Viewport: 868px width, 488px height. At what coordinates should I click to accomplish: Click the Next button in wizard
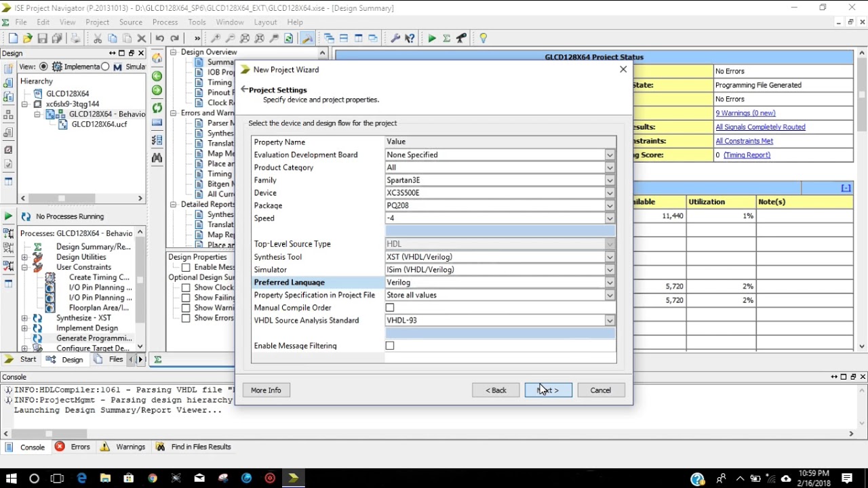tap(548, 390)
